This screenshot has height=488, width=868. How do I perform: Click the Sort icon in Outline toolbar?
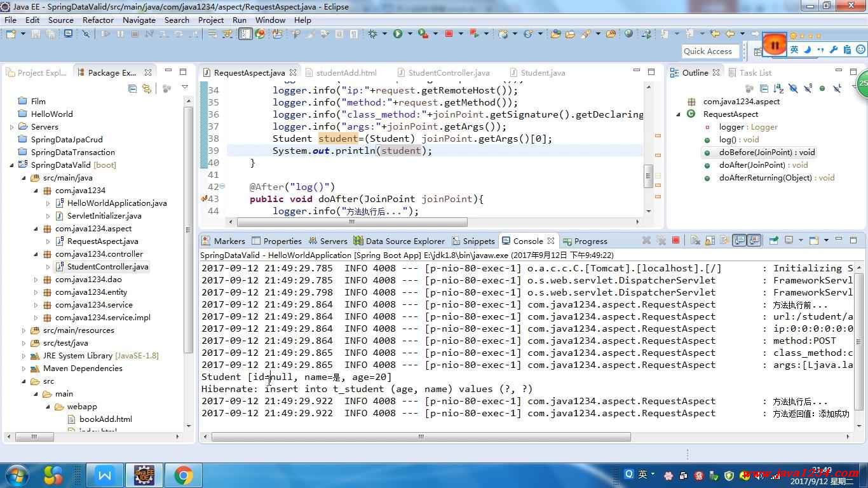point(778,88)
